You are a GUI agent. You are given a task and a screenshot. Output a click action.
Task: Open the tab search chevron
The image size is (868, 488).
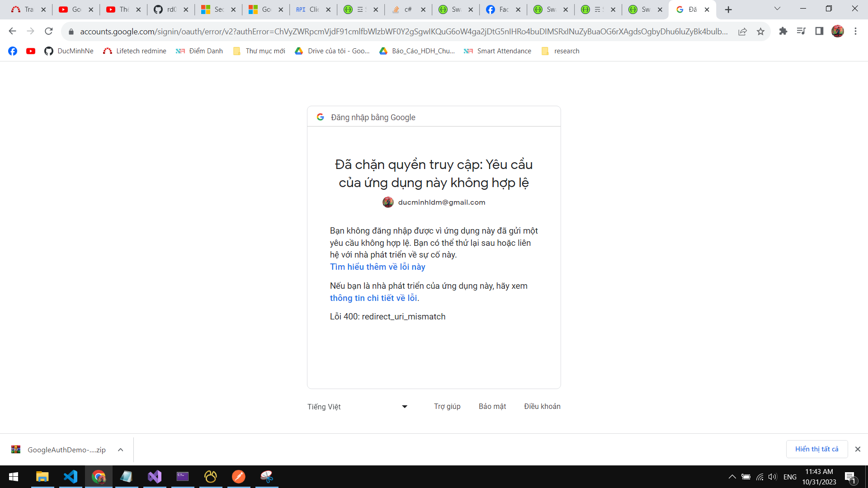[777, 9]
